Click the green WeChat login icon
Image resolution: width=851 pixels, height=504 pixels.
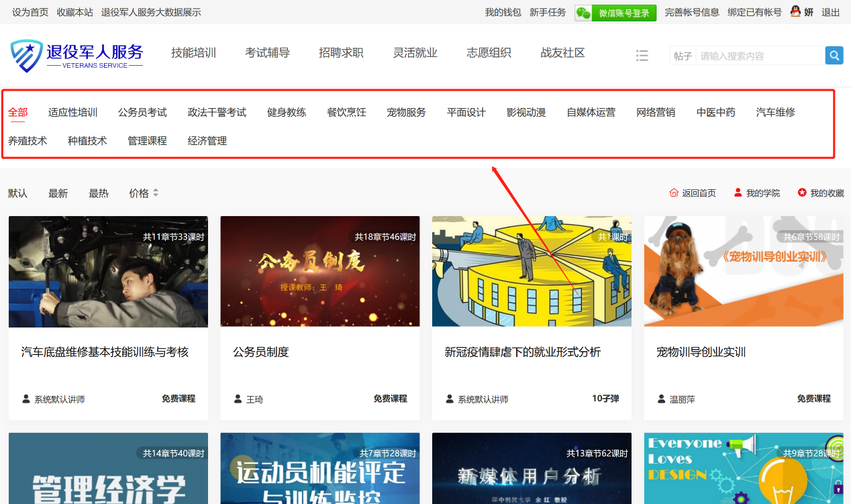point(583,13)
